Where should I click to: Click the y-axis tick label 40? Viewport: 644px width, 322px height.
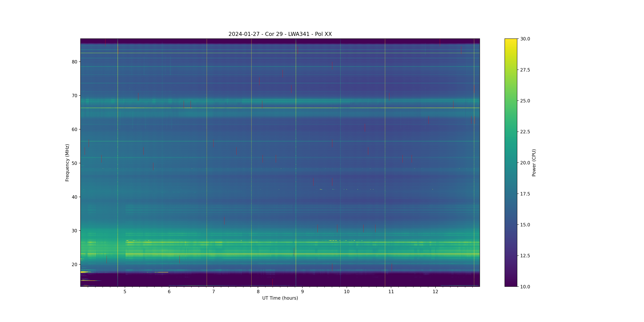click(x=75, y=197)
